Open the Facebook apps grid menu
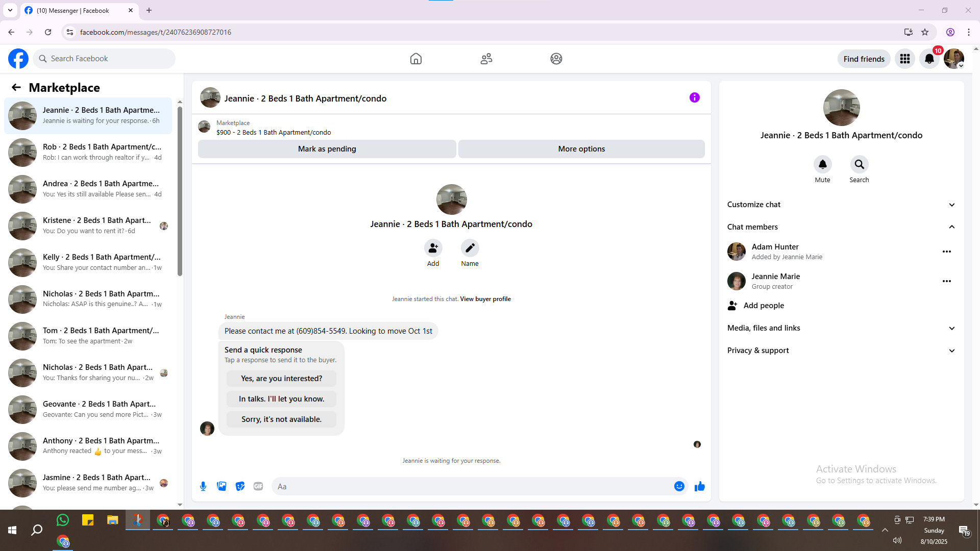 [904, 59]
